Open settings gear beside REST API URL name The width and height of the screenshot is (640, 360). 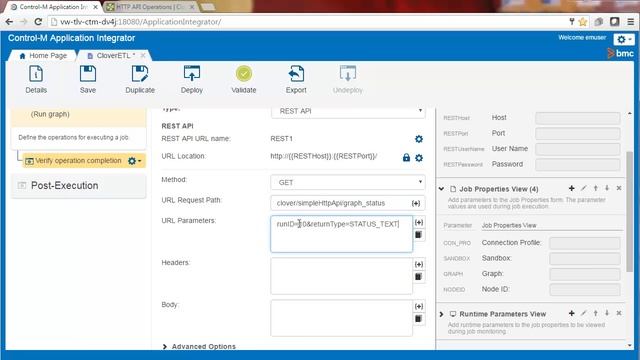[x=419, y=139]
